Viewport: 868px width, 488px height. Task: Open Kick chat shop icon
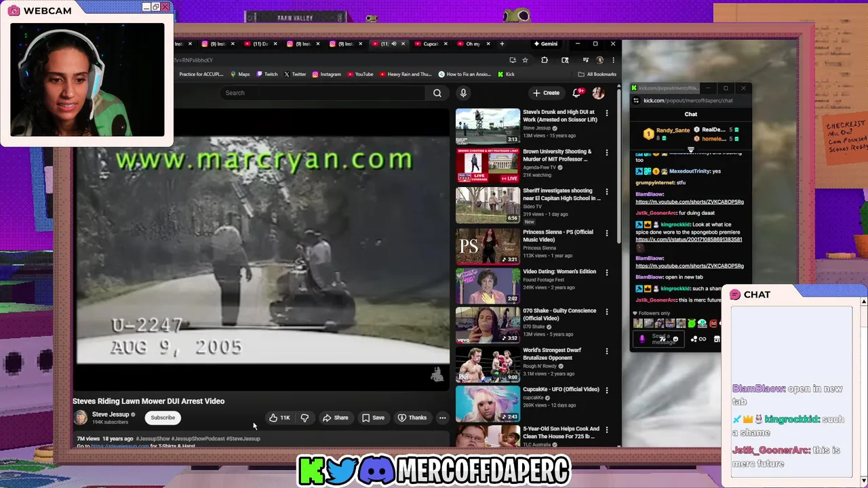(x=717, y=339)
